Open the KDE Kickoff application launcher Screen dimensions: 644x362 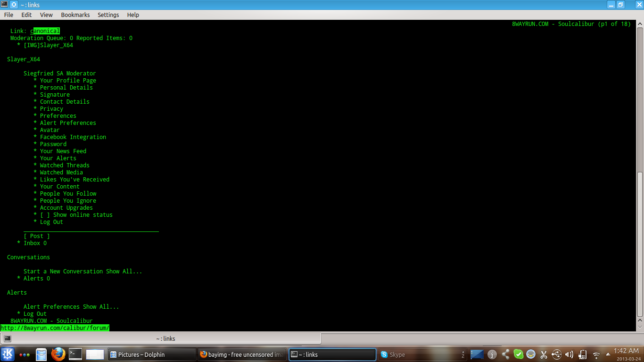[x=8, y=354]
